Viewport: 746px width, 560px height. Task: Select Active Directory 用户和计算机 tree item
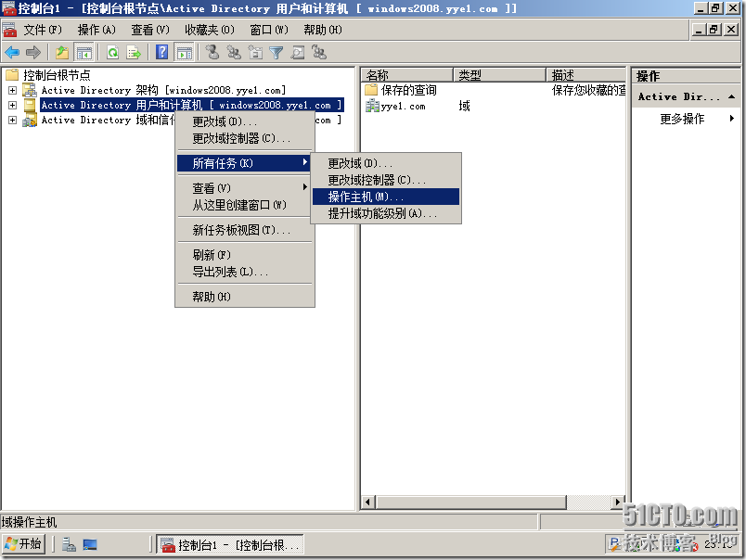pos(192,105)
